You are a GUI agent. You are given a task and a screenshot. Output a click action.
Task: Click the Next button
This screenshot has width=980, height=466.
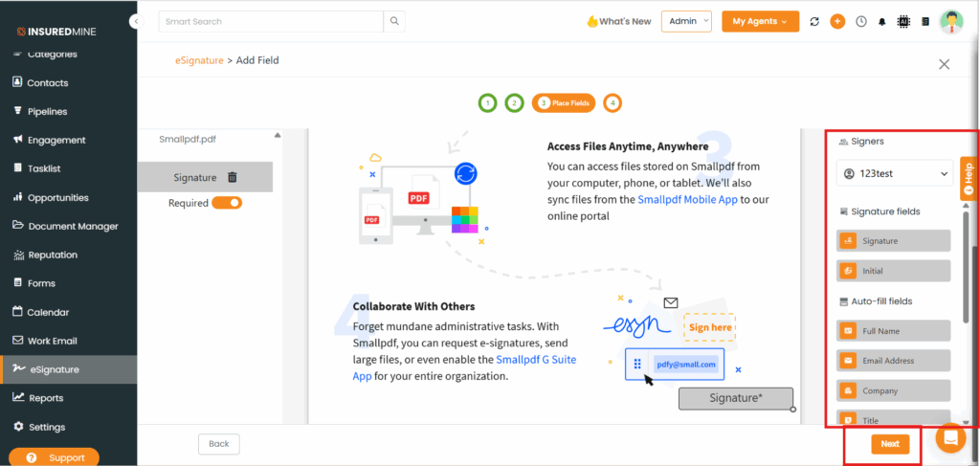click(890, 443)
